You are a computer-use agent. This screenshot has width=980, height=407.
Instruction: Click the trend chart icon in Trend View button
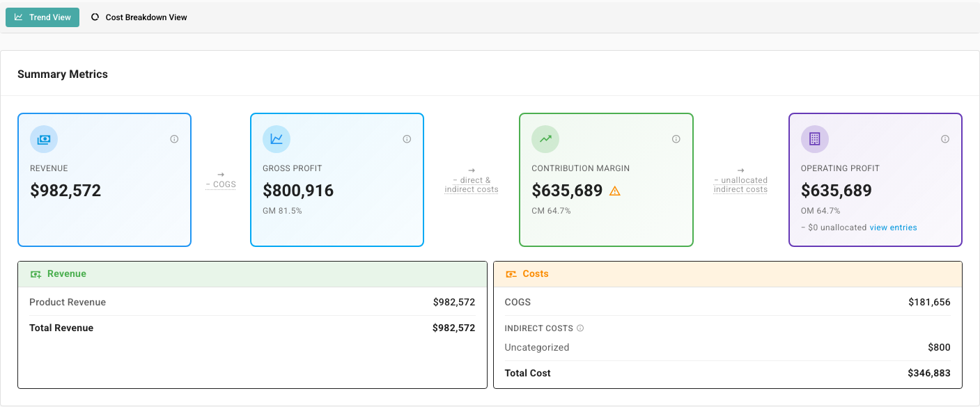click(19, 17)
